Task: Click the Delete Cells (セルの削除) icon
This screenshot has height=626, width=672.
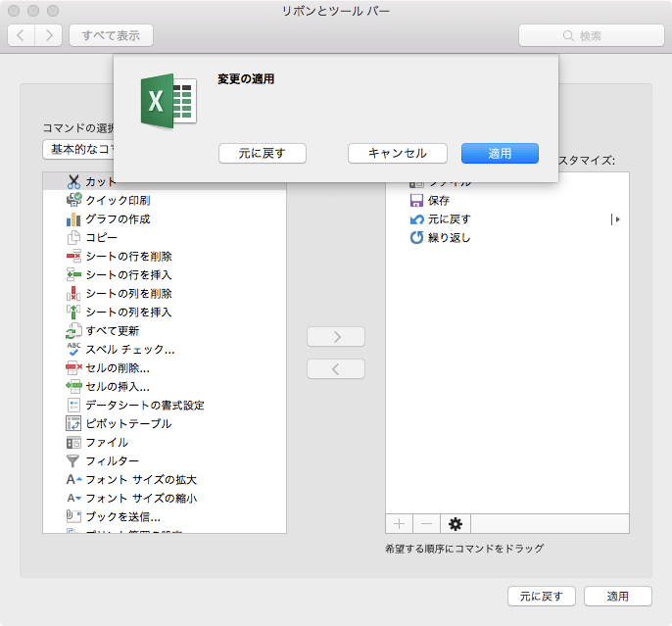Action: 73,367
